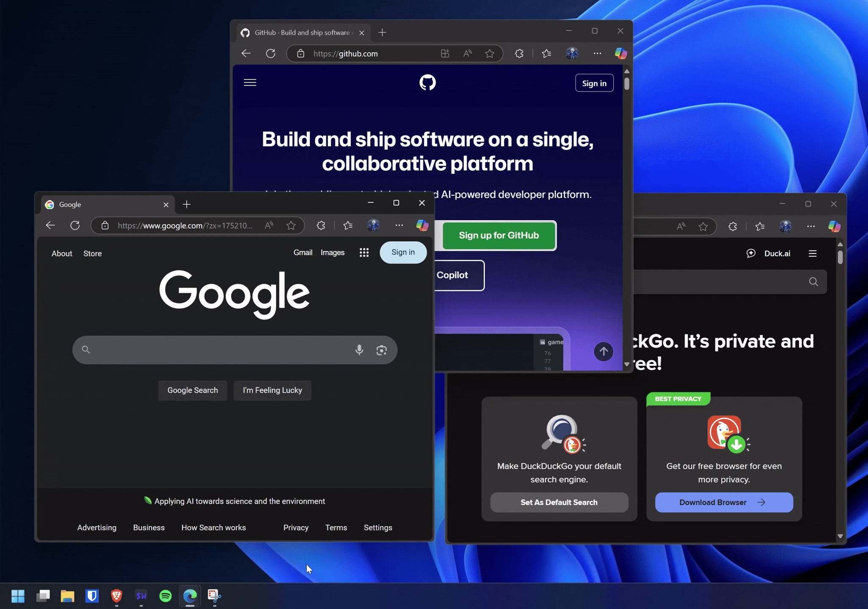Image resolution: width=868 pixels, height=609 pixels.
Task: Launch Copilot from GitHub window toolbar
Action: (x=621, y=53)
